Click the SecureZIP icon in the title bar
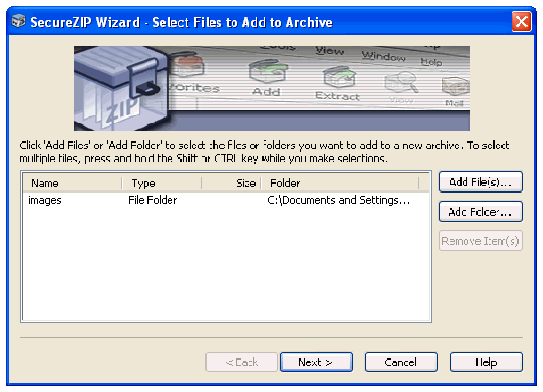 18,21
